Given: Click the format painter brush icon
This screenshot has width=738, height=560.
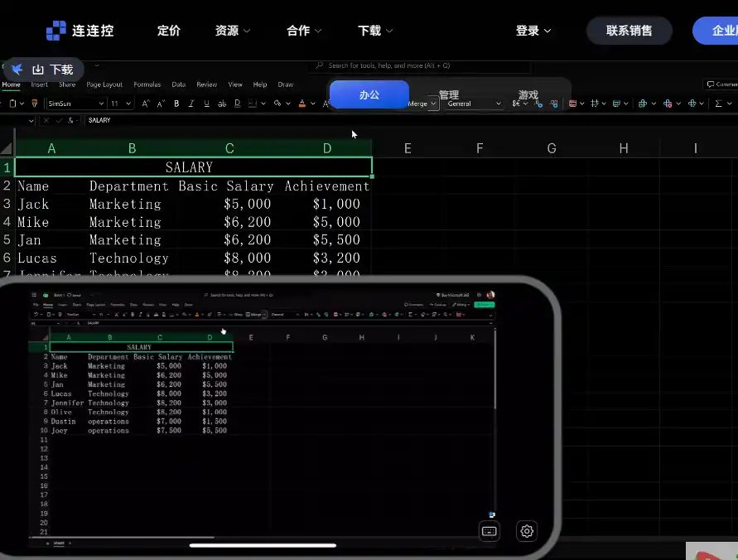Looking at the screenshot, I should 34,104.
